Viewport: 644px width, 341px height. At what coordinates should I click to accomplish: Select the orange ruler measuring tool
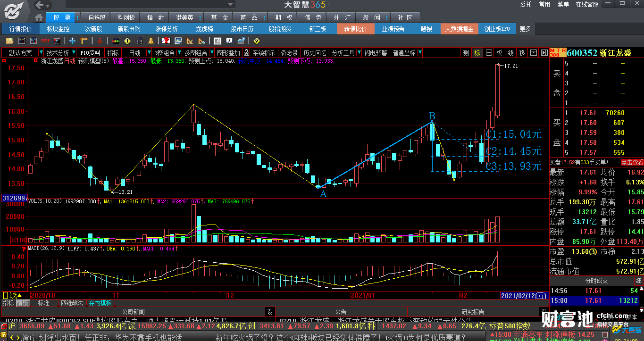pos(84,41)
